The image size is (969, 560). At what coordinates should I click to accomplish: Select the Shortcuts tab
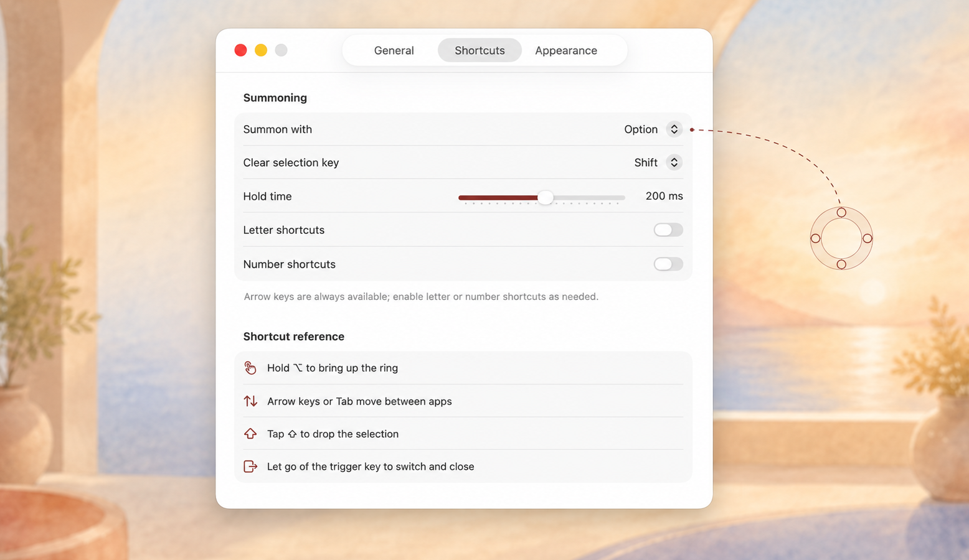point(480,50)
